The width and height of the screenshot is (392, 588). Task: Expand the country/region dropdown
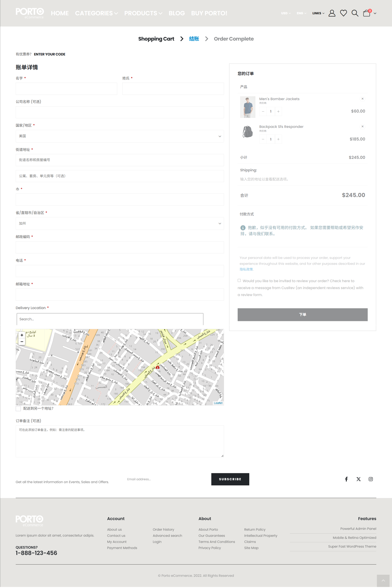[119, 136]
